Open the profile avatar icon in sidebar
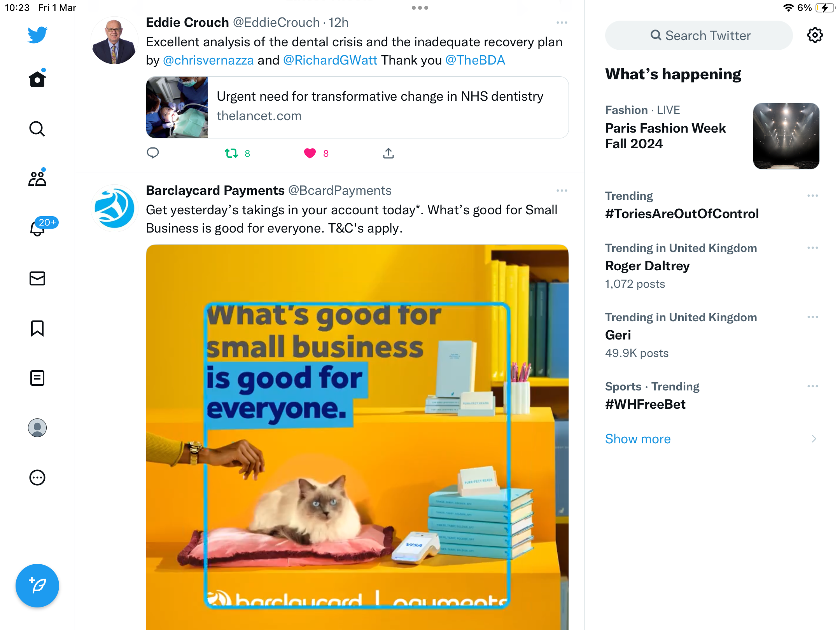 (x=37, y=427)
